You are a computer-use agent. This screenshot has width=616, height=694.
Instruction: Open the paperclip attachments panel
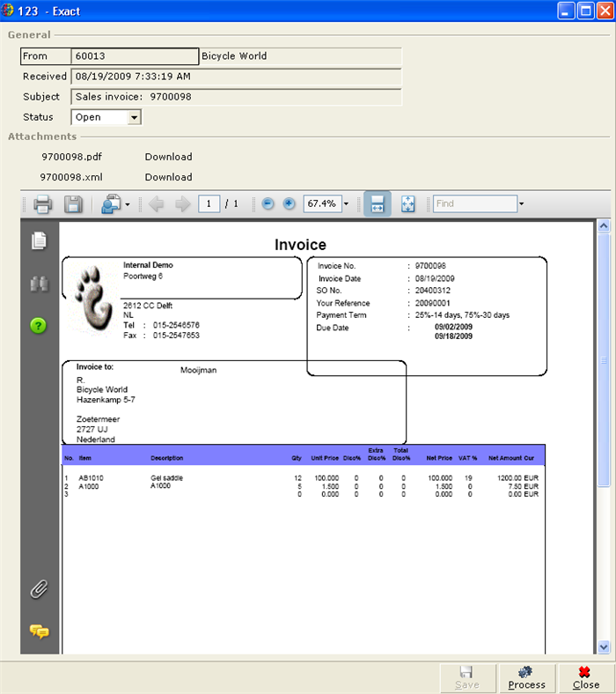(x=40, y=589)
